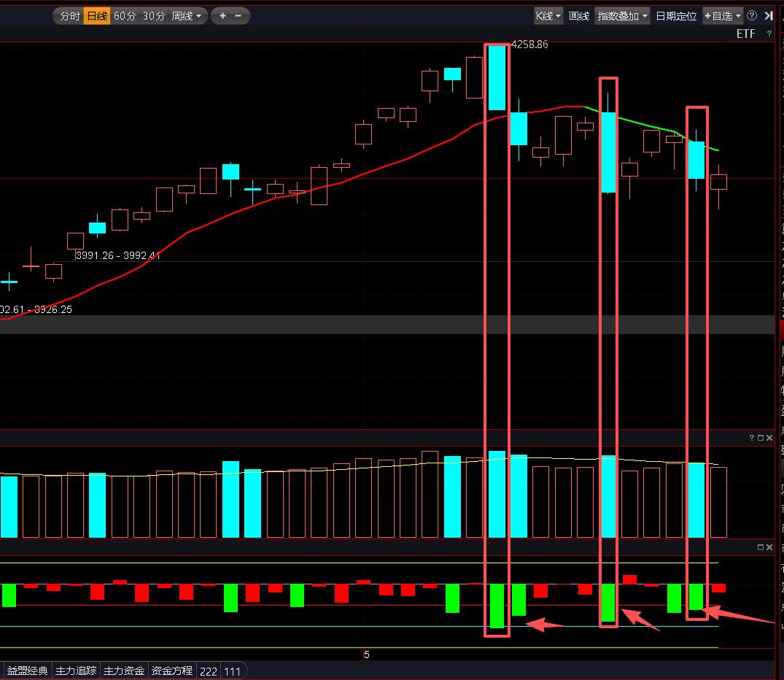Select the 111 indicator tab
The image size is (784, 680).
pos(232,671)
